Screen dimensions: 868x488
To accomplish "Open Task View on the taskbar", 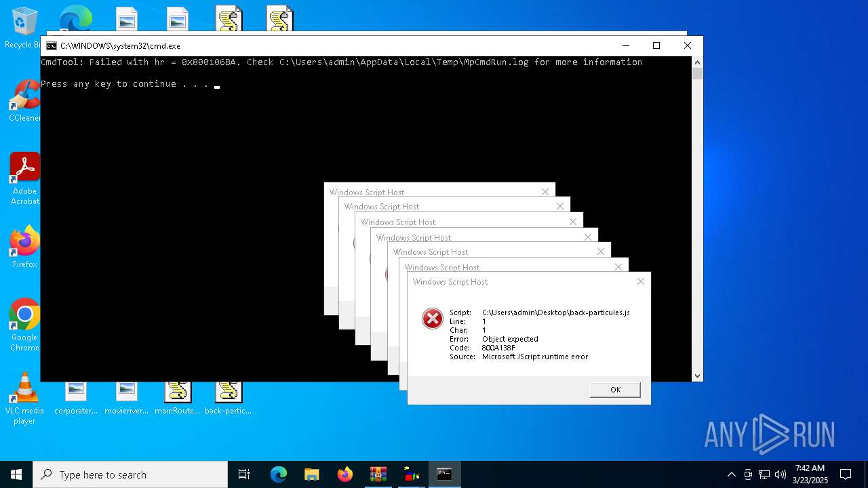I will tap(244, 474).
